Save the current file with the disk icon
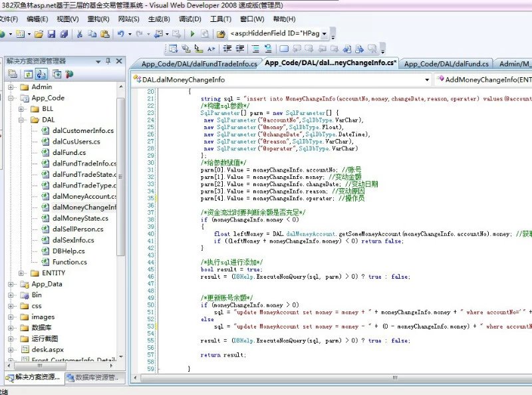The height and width of the screenshot is (395, 532). (51, 34)
